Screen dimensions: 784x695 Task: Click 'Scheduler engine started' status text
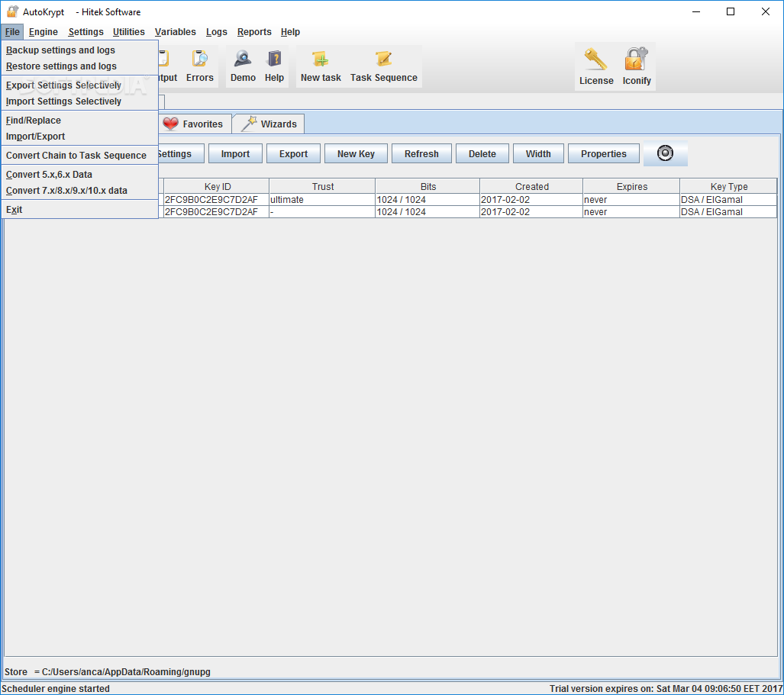click(56, 688)
